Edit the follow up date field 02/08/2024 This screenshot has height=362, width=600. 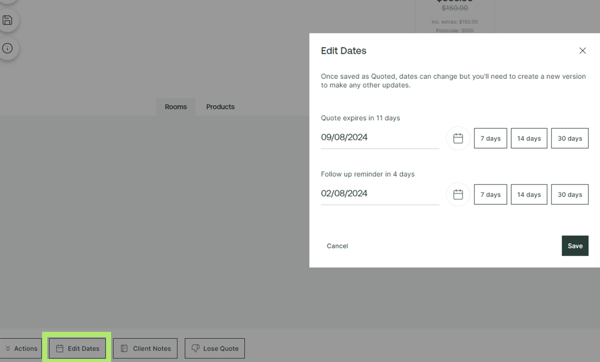(380, 194)
